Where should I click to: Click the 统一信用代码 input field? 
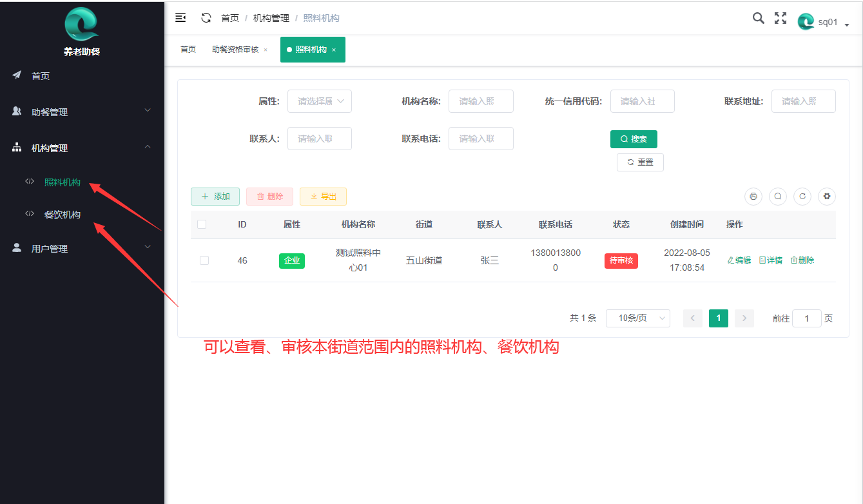(x=643, y=101)
